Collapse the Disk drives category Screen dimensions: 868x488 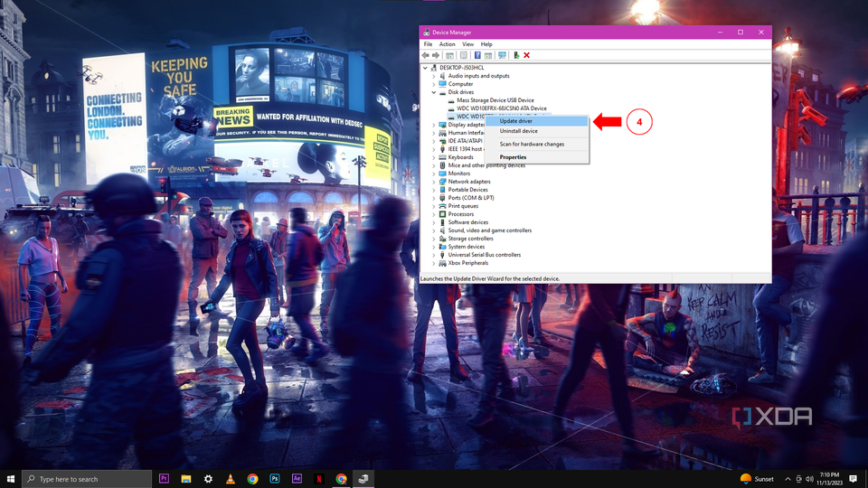(434, 92)
